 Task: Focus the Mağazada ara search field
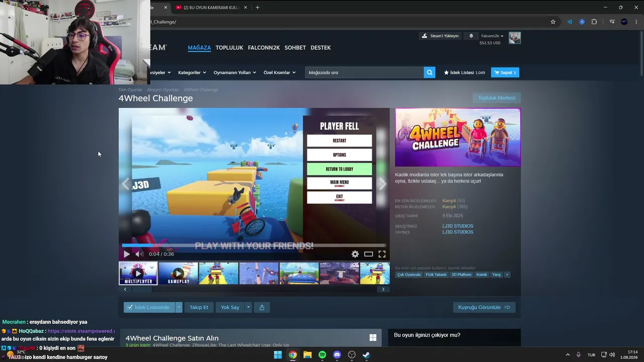[364, 72]
